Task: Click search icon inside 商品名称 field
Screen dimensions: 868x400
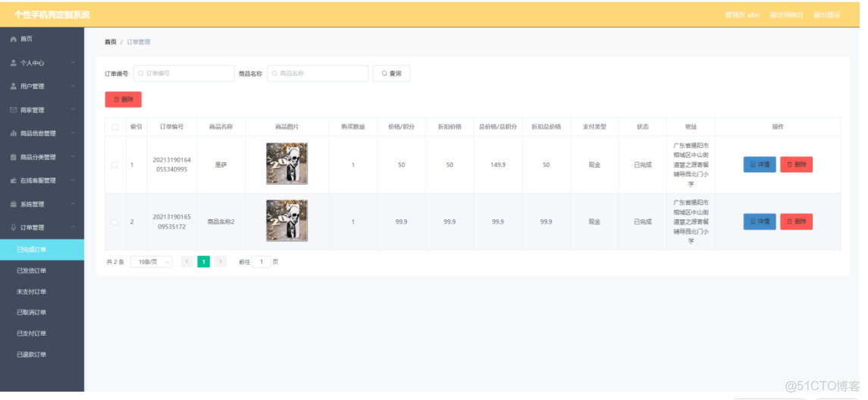Action: pos(274,73)
